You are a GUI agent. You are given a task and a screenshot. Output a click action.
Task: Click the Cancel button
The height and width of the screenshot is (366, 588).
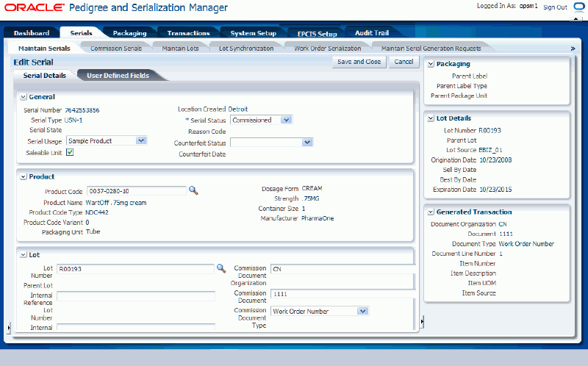click(x=404, y=62)
